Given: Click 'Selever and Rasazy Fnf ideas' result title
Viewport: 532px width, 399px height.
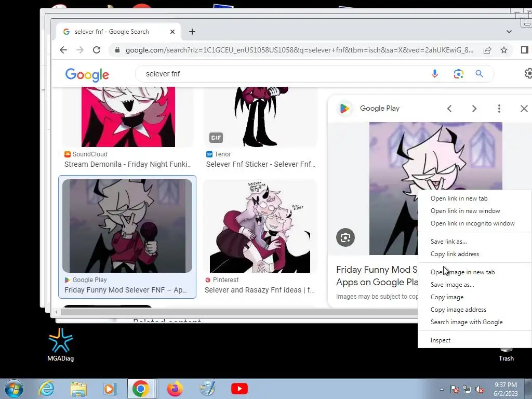Looking at the screenshot, I should 259,290.
